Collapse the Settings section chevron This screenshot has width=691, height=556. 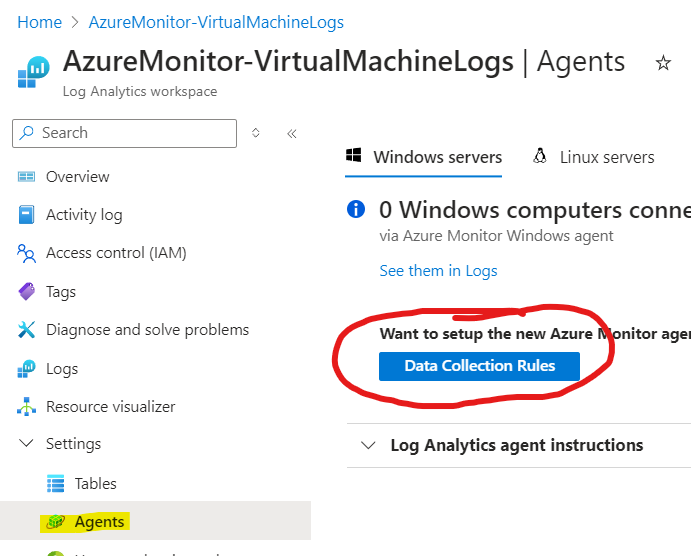point(26,444)
